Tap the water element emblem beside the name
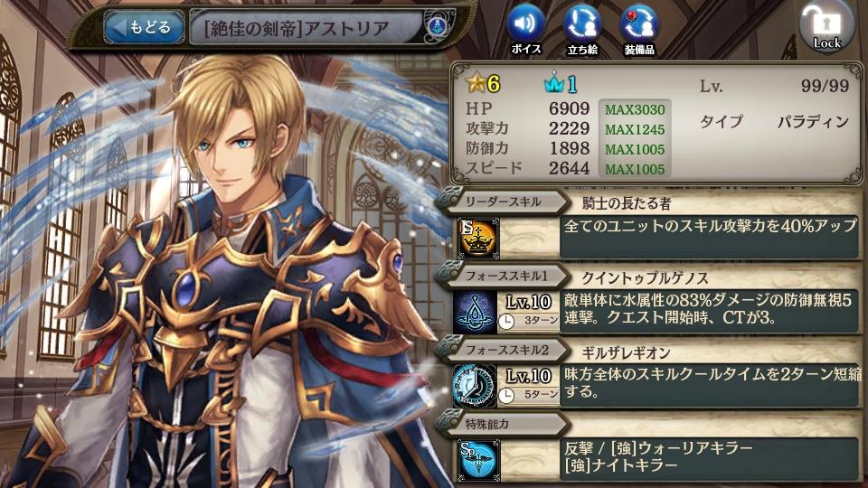The height and width of the screenshot is (488, 868). (x=439, y=25)
